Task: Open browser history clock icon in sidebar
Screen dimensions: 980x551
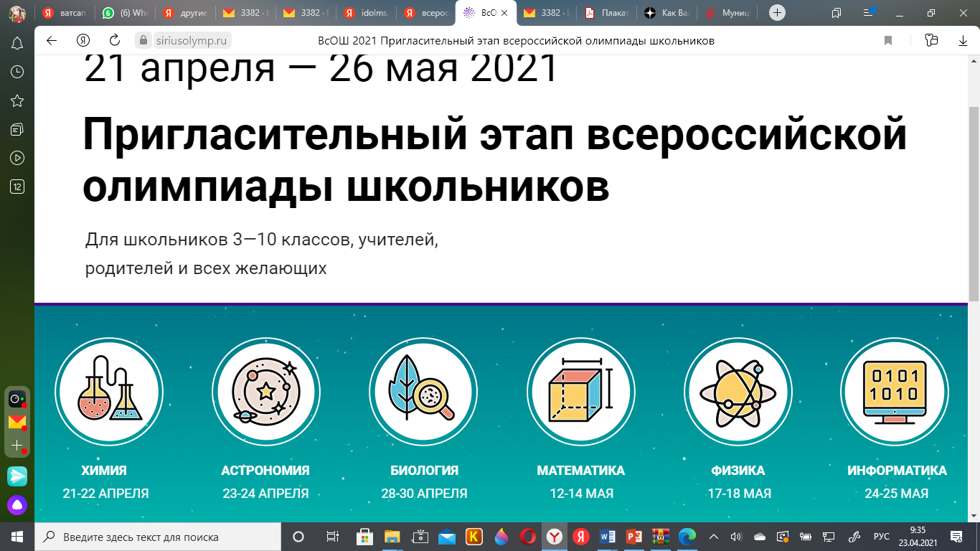Action: pyautogui.click(x=17, y=72)
